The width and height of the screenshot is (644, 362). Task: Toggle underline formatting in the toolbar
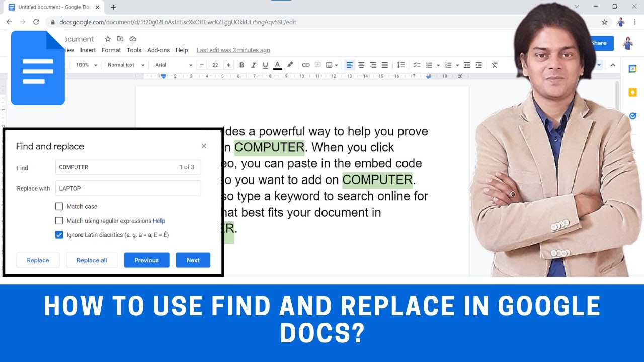click(265, 65)
